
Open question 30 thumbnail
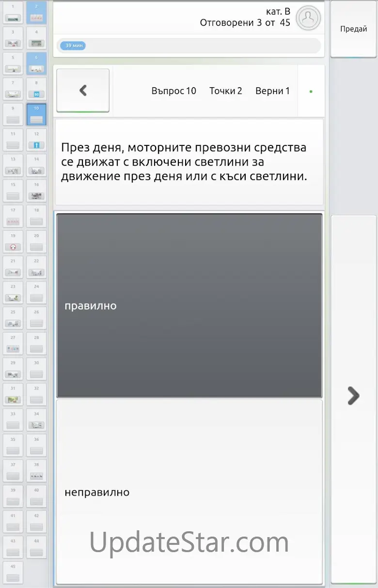pos(36,369)
